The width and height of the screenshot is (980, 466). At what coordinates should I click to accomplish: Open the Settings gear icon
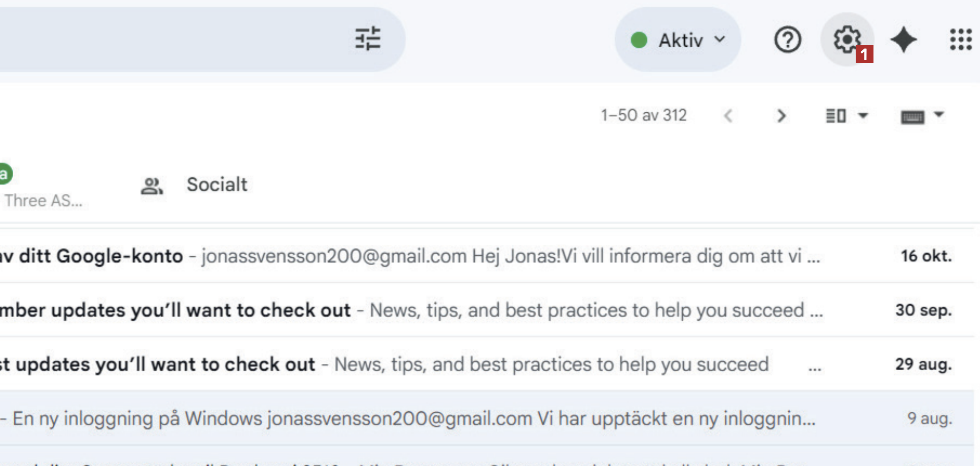(x=847, y=40)
